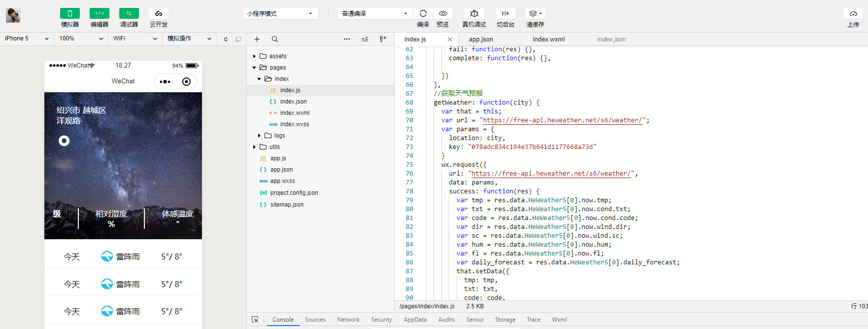Open the cloud development icon

click(158, 13)
